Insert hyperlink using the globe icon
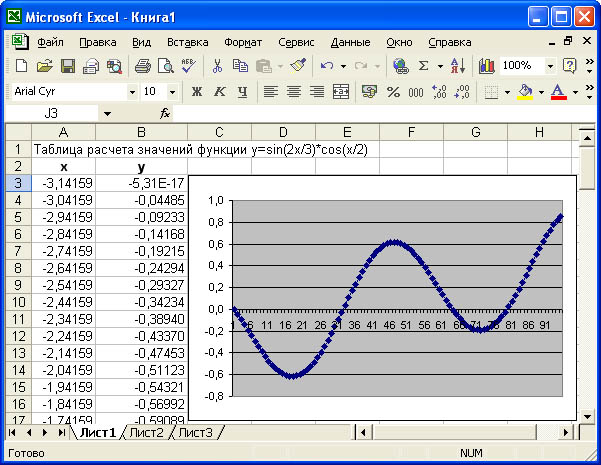Viewport: 601px width, 465px height. (401, 66)
